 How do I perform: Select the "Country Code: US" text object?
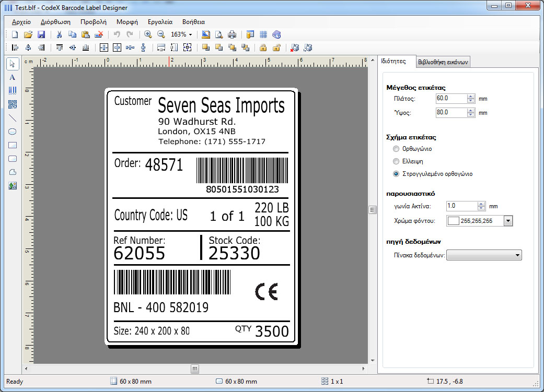151,215
